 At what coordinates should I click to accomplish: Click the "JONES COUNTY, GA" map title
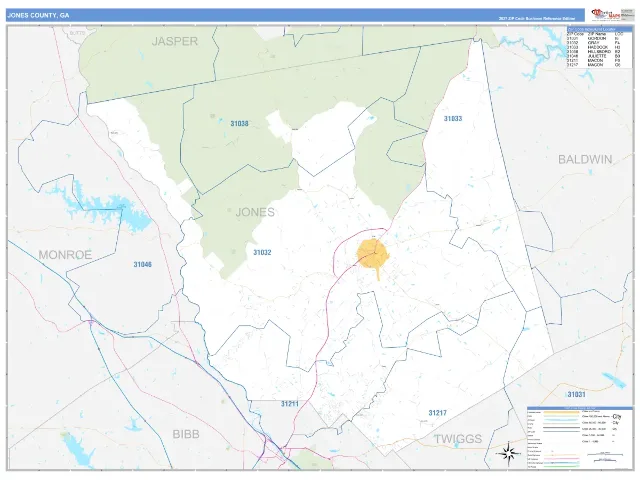coord(38,16)
